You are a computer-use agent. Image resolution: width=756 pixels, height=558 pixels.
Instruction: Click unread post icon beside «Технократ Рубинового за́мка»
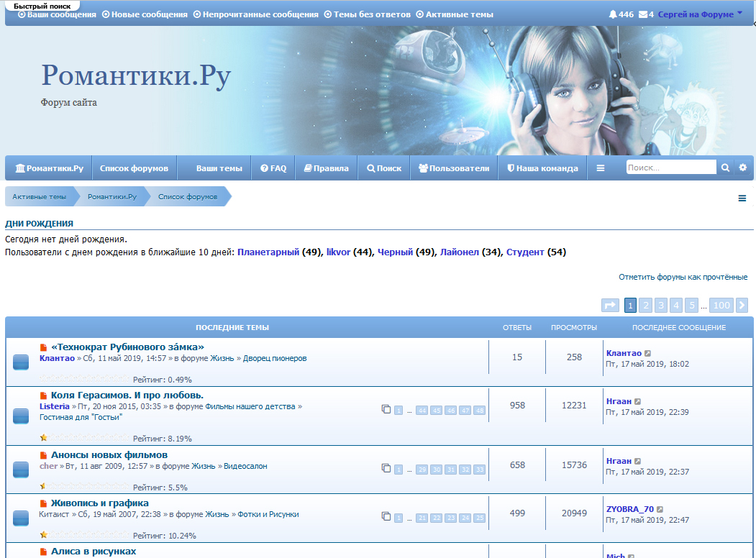coord(43,347)
